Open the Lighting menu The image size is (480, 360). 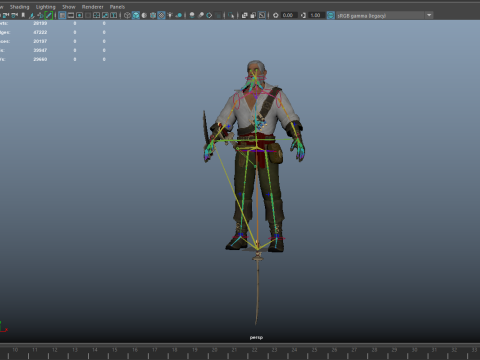pos(46,7)
